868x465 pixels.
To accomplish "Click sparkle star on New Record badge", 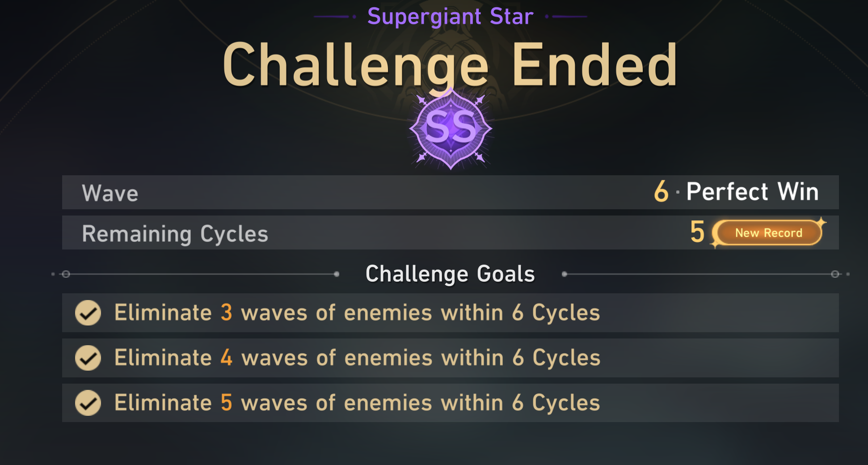I will [x=821, y=222].
